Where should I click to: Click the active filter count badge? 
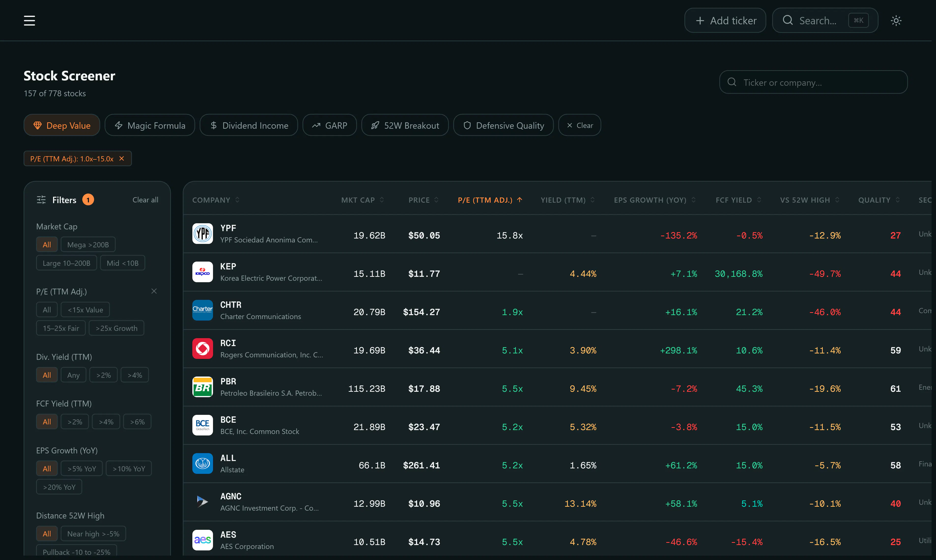(x=88, y=200)
